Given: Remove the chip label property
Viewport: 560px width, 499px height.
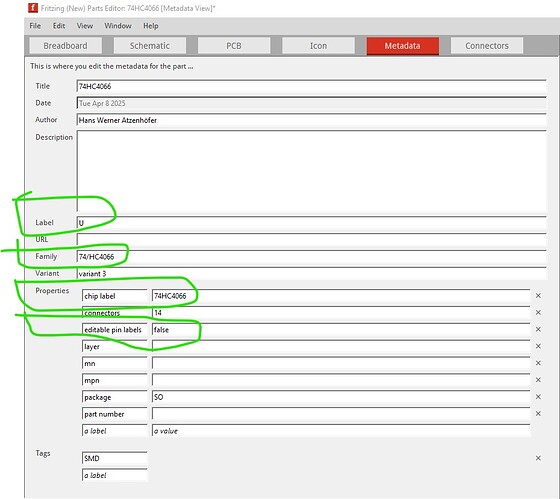Looking at the screenshot, I should 538,296.
